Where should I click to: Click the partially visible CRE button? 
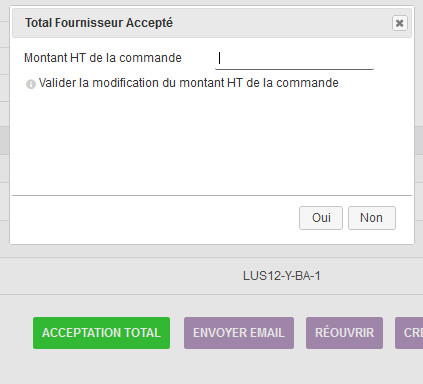click(409, 333)
